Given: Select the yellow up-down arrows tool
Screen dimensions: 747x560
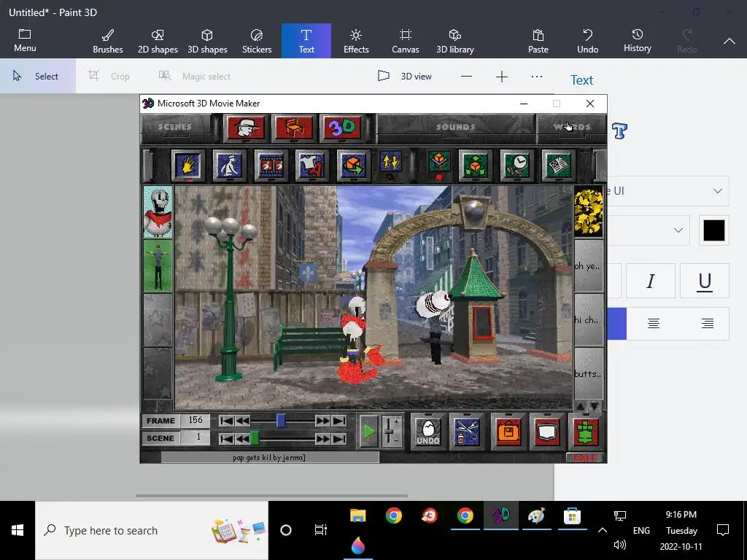Looking at the screenshot, I should 391,162.
